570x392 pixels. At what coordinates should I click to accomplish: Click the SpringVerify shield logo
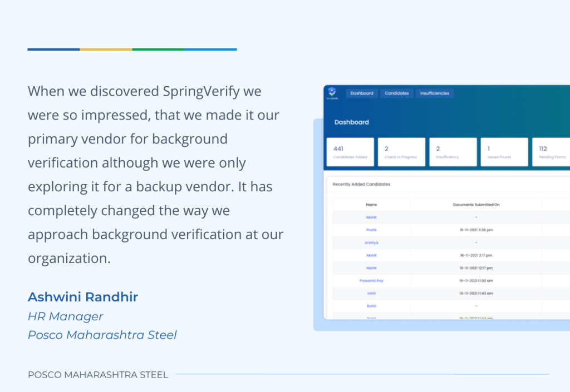pos(332,93)
